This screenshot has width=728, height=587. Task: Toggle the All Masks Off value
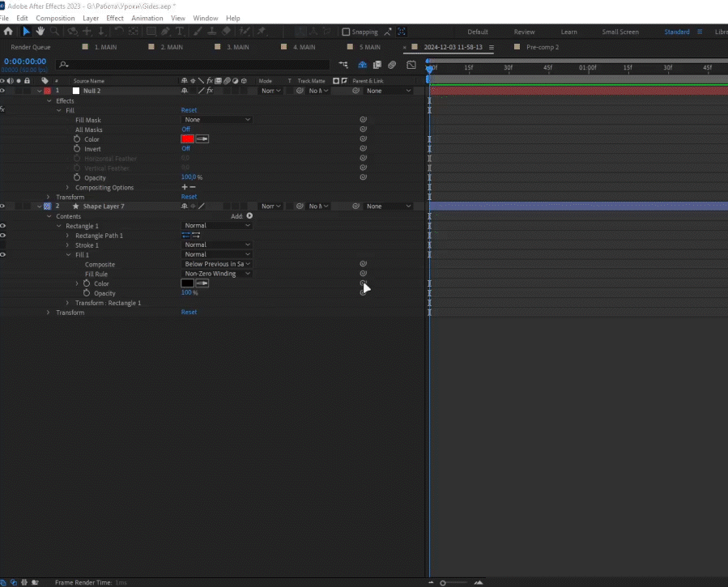[185, 129]
